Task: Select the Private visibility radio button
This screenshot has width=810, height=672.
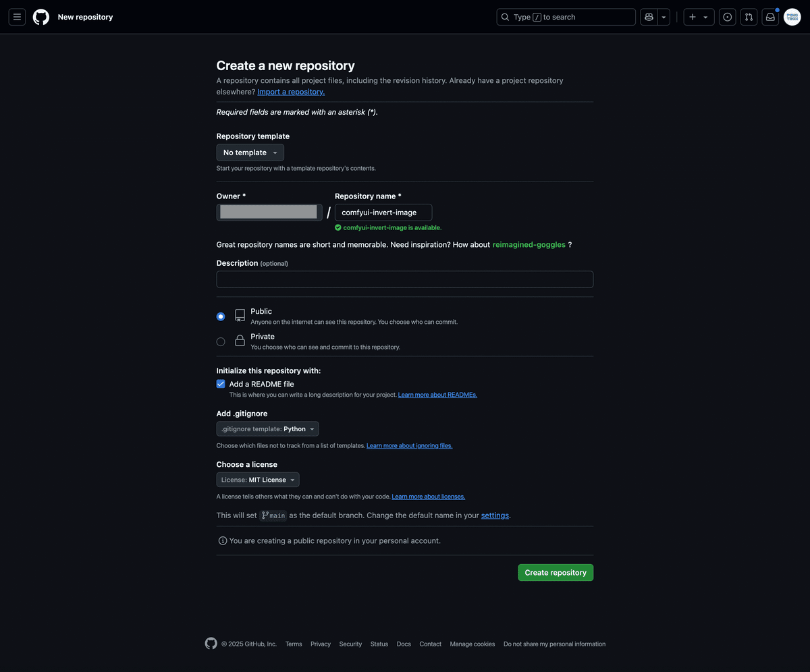Action: pyautogui.click(x=221, y=341)
